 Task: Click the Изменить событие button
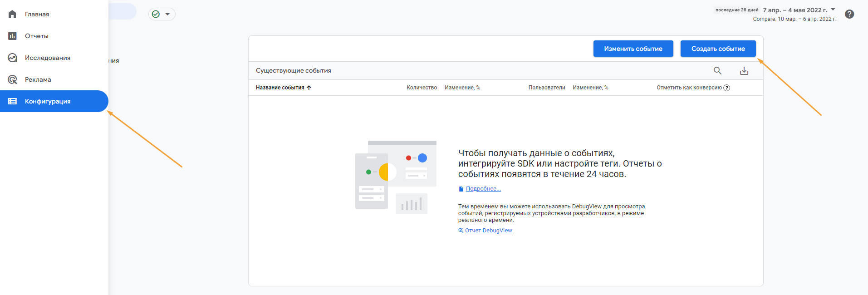click(x=633, y=49)
